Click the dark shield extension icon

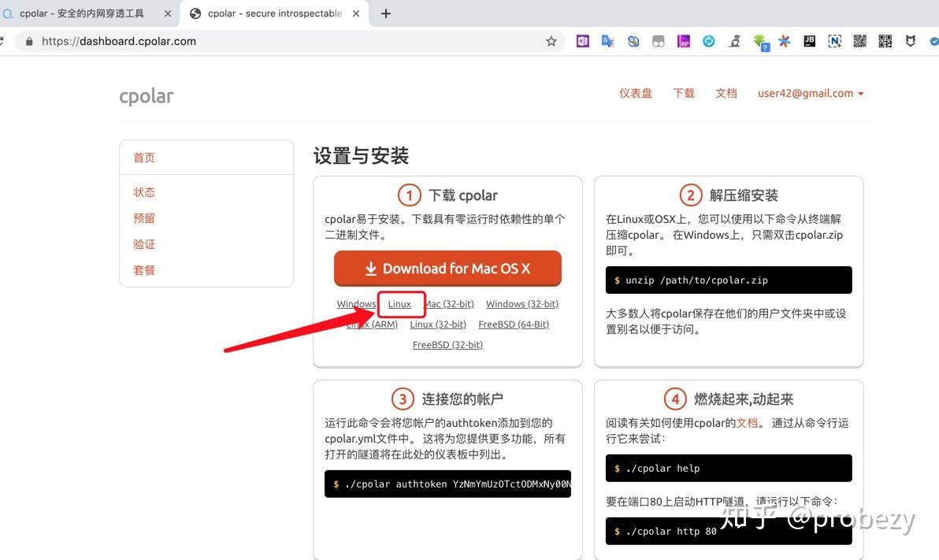[x=910, y=41]
